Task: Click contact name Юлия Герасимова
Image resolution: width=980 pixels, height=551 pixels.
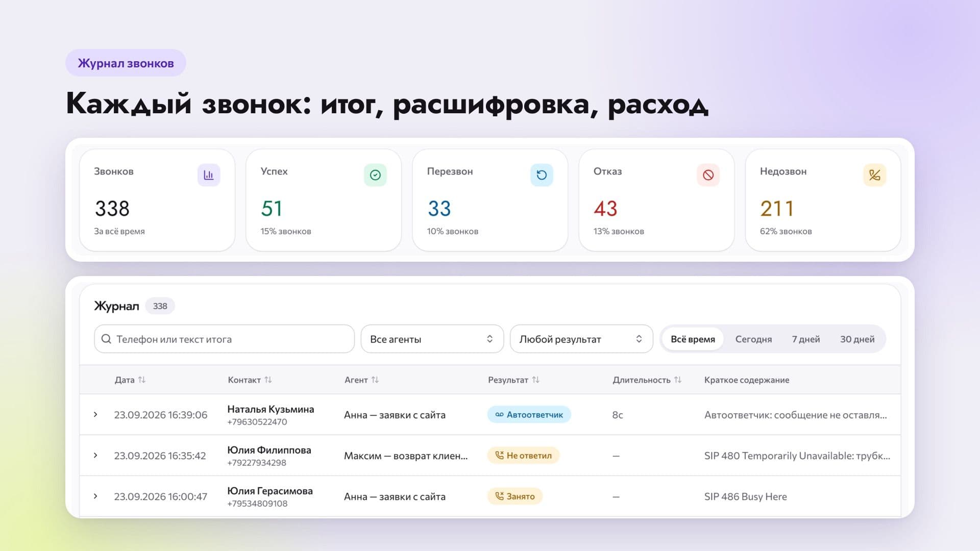Action: pyautogui.click(x=270, y=490)
